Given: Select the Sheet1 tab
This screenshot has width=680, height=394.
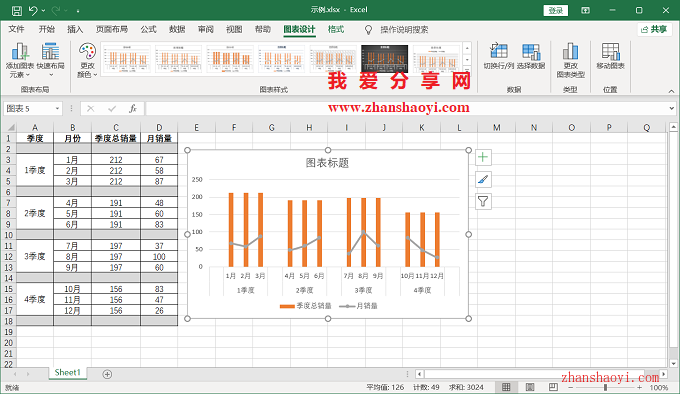Looking at the screenshot, I should (68, 373).
